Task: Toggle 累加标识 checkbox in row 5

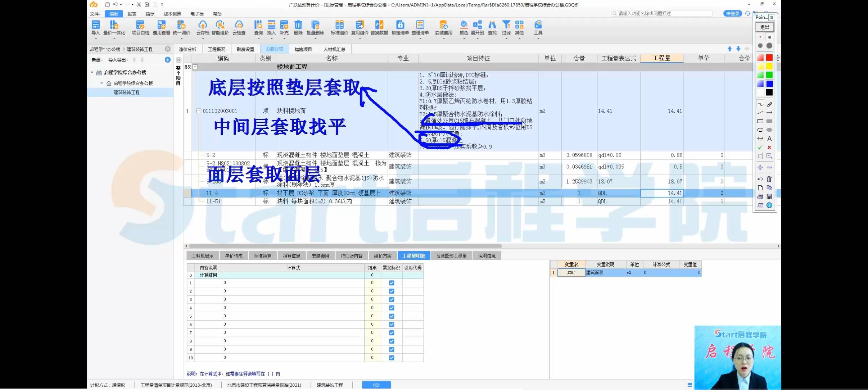Action: click(x=392, y=316)
